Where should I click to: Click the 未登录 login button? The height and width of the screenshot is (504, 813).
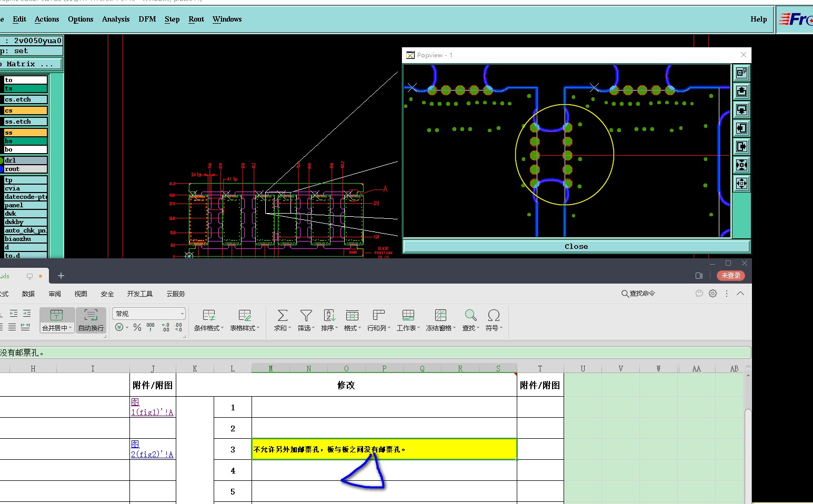(731, 276)
